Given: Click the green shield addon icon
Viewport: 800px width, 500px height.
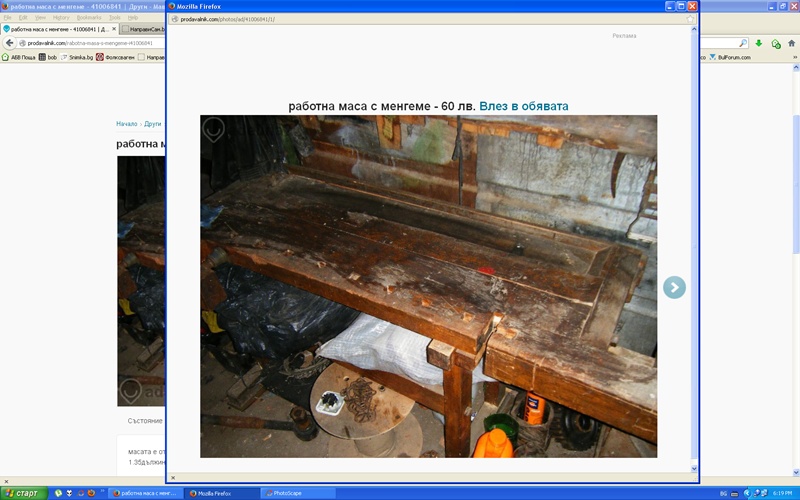Looking at the screenshot, I should (x=775, y=44).
